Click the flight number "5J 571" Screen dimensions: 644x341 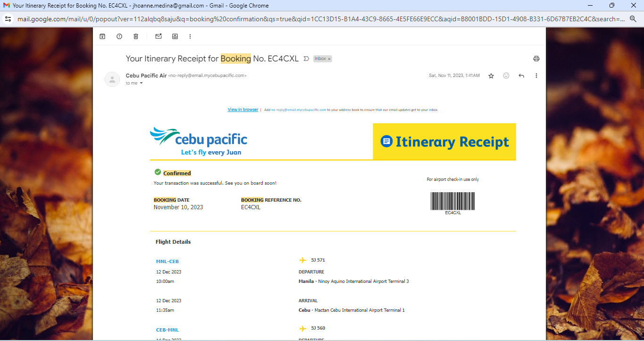tap(318, 260)
